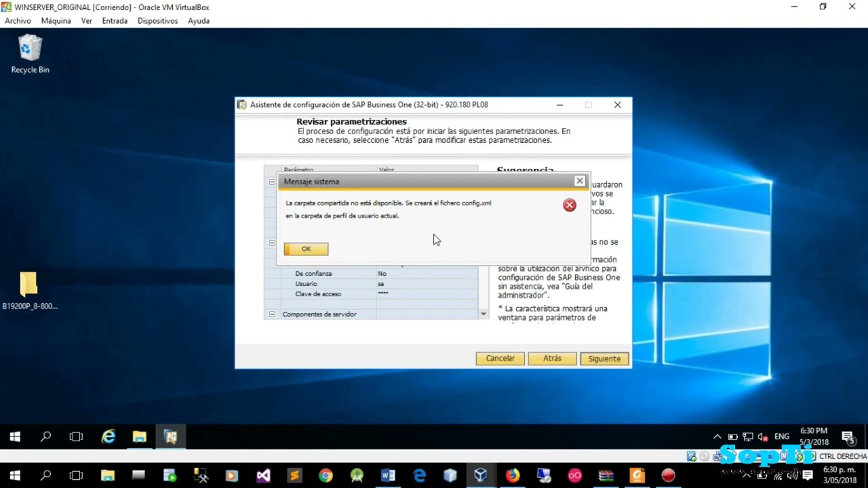Open Firefox from host taskbar
Image resolution: width=868 pixels, height=488 pixels.
(x=513, y=475)
